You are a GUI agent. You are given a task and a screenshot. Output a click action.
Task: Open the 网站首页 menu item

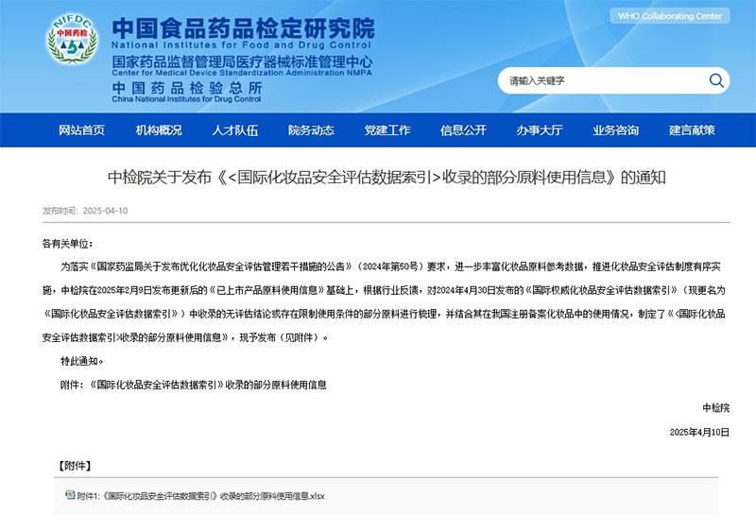[81, 130]
